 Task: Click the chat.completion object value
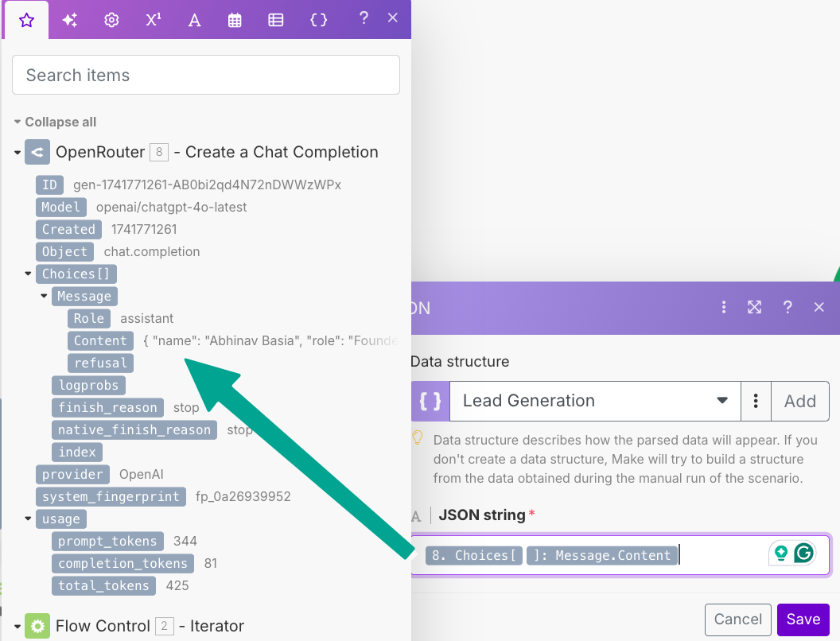[x=152, y=251]
